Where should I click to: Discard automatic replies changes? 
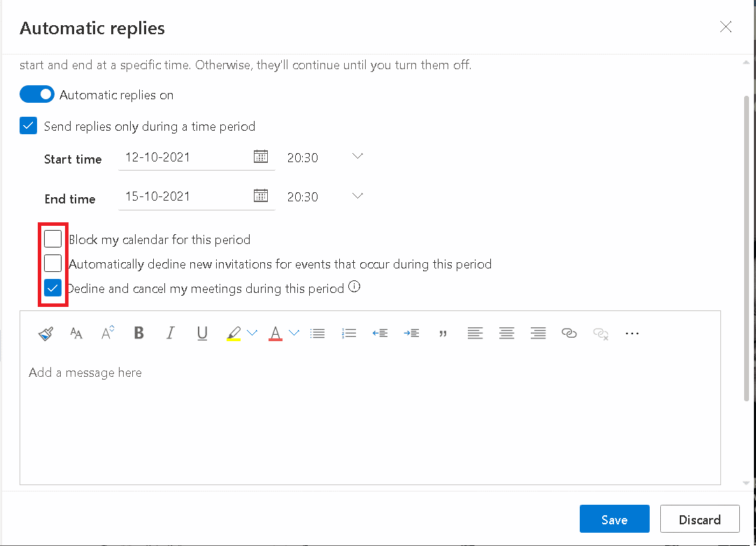[x=699, y=519]
